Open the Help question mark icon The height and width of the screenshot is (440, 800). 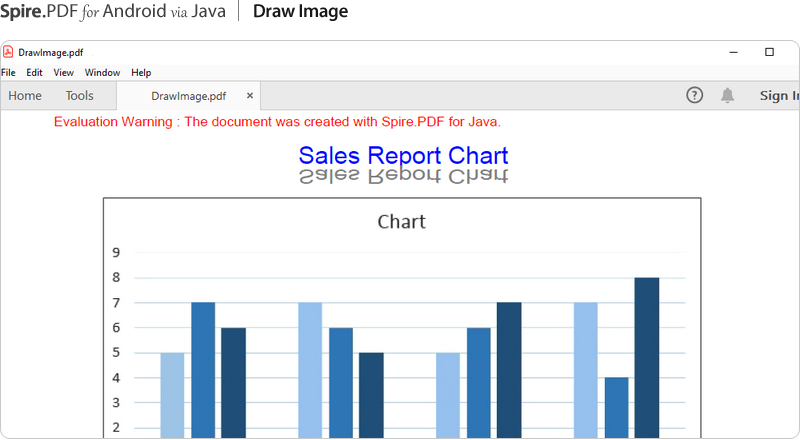pos(694,95)
